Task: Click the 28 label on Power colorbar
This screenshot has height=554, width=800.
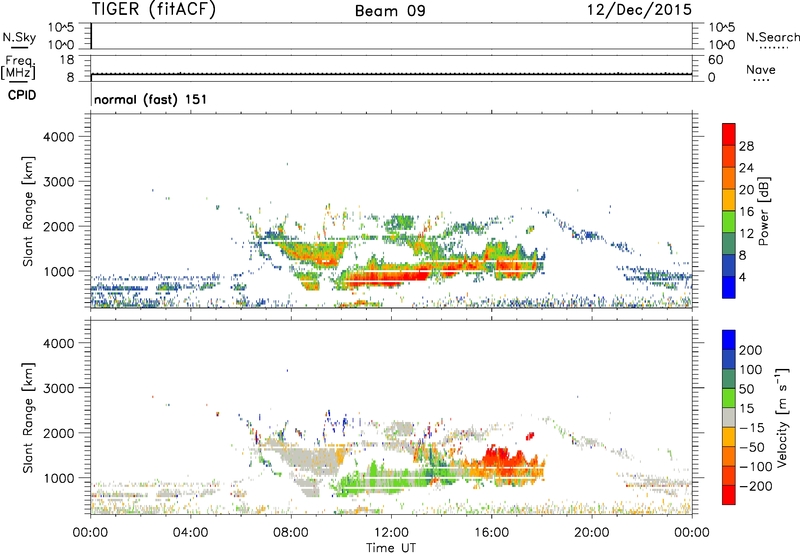Action: click(746, 146)
